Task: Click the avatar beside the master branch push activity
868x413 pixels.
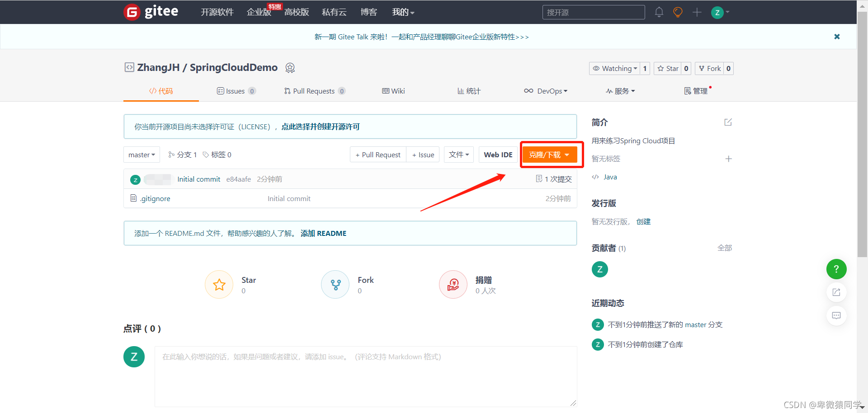Action: click(598, 324)
